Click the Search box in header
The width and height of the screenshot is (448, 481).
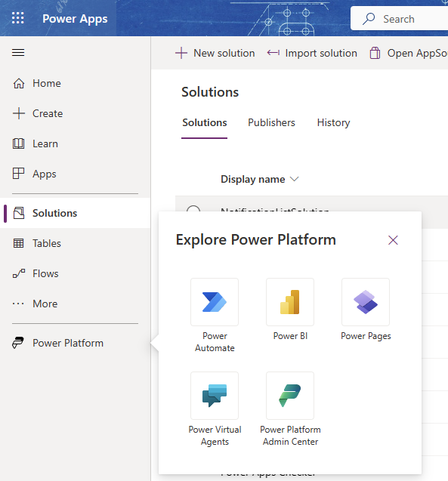[399, 19]
